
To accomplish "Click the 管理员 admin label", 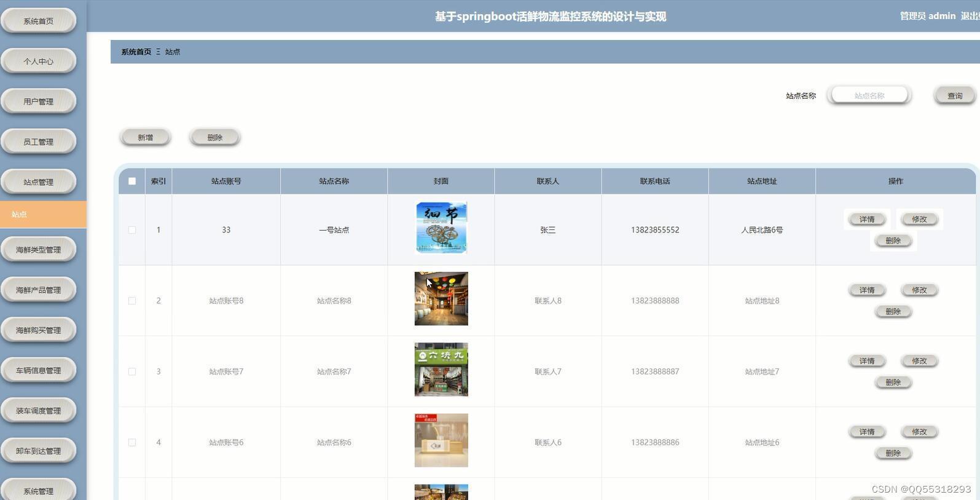I will tap(927, 16).
